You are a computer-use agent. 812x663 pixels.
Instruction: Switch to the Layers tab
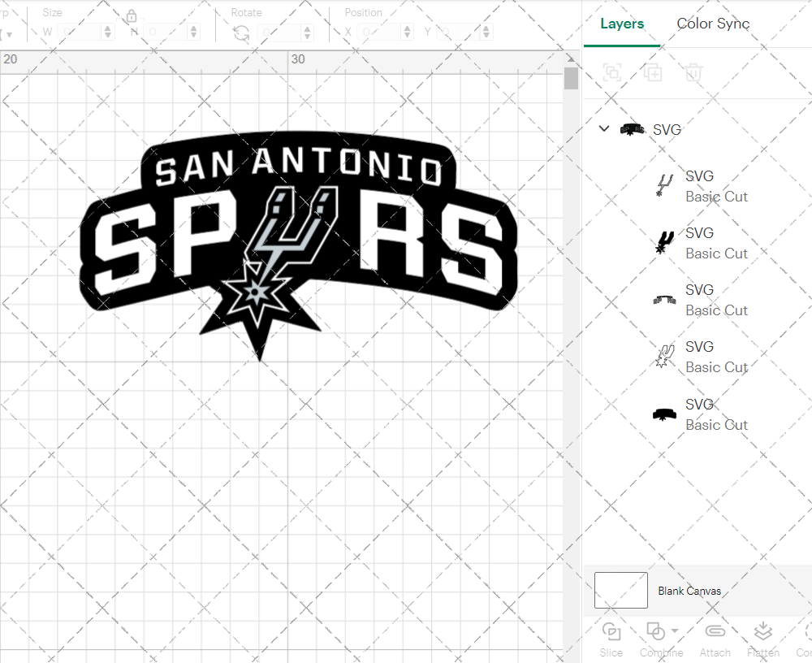[x=622, y=24]
